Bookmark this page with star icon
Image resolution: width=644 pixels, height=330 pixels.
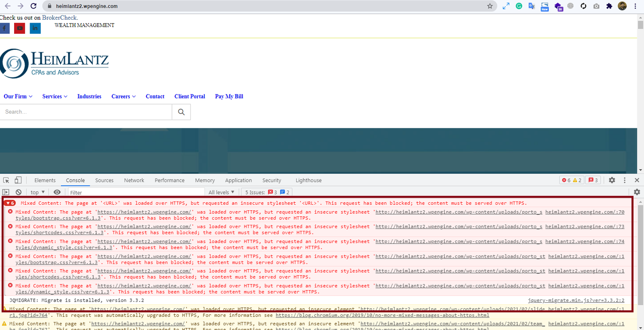(490, 6)
